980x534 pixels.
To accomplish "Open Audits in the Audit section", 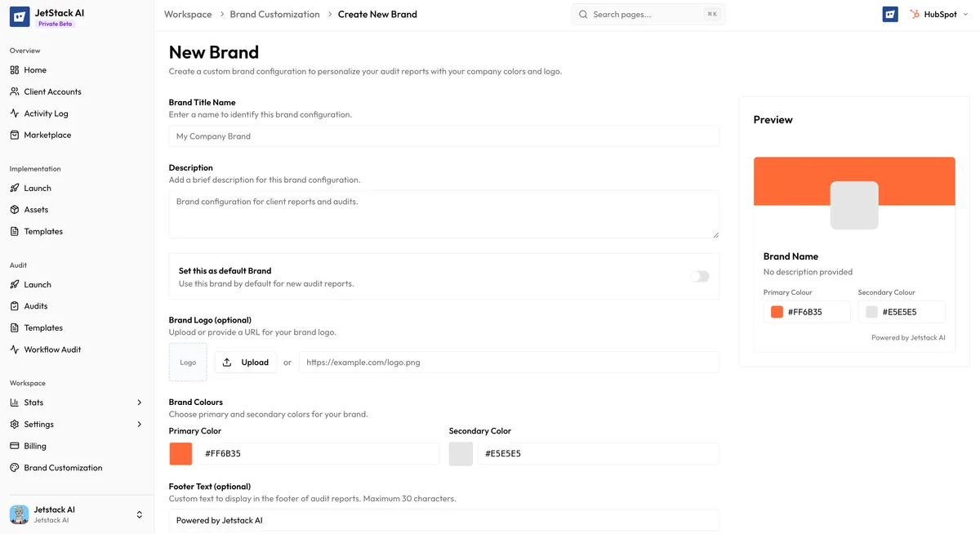I will pos(35,305).
